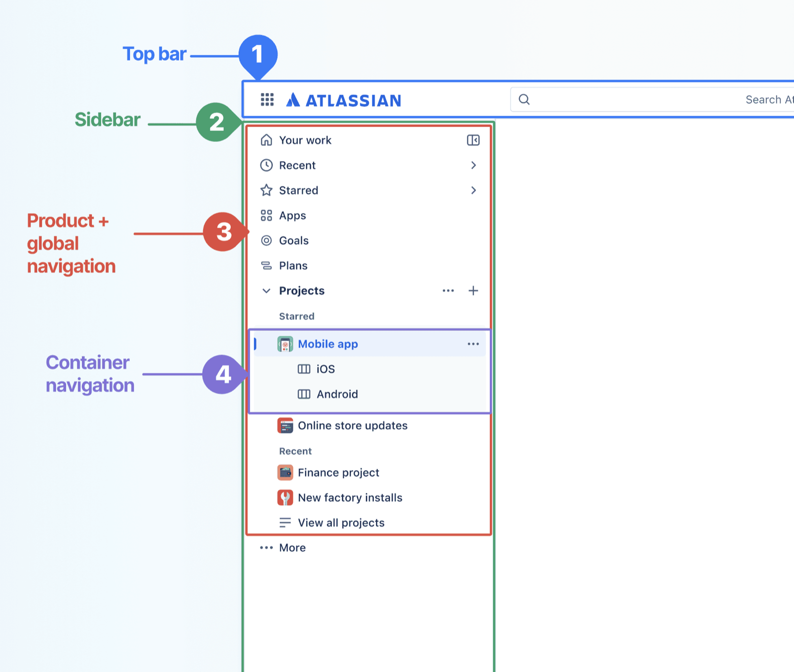The width and height of the screenshot is (794, 672).
Task: Select the Projects heading
Action: [302, 291]
